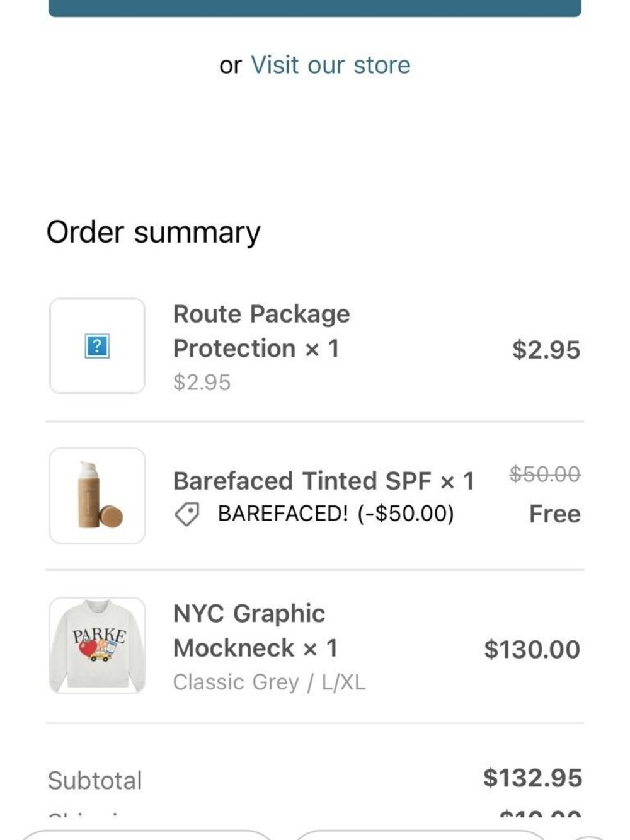Image resolution: width=630 pixels, height=840 pixels.
Task: Click the BAREFACED! (-$50.00) discount code text
Action: point(336,514)
